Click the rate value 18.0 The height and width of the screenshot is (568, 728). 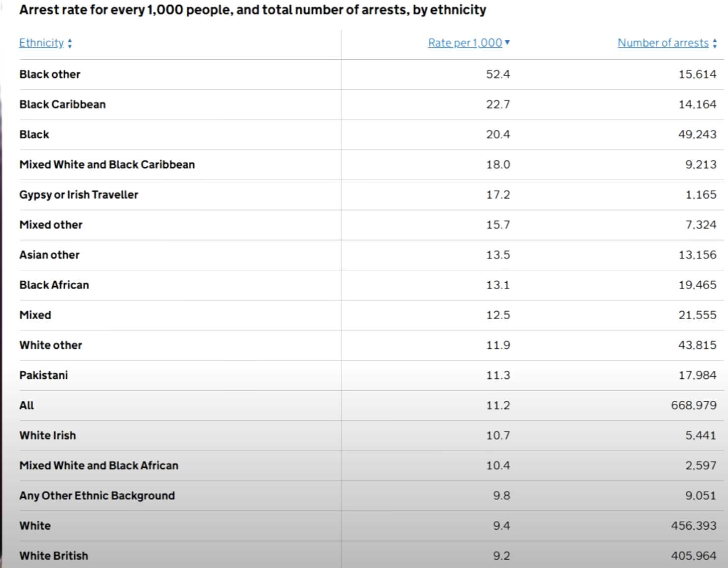tap(498, 165)
